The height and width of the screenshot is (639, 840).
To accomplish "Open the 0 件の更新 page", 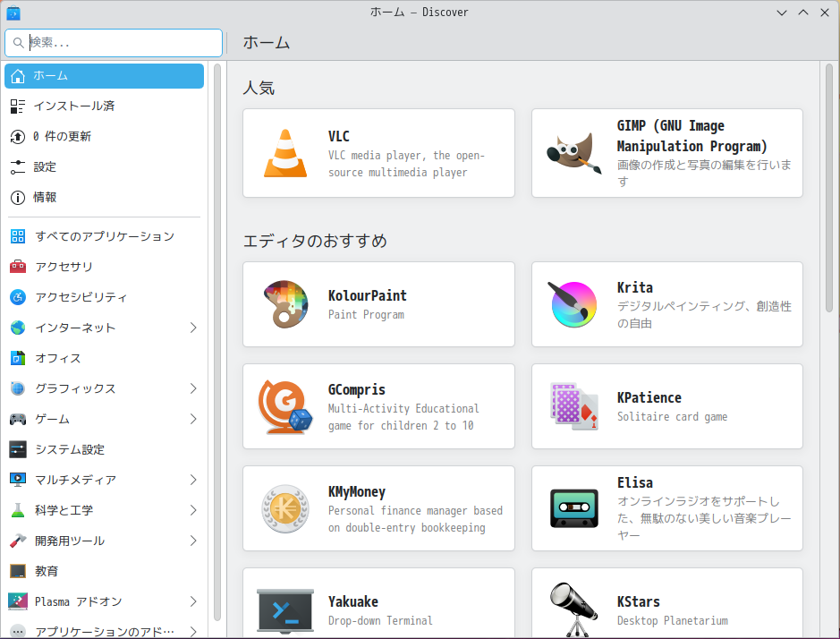I will click(x=105, y=137).
